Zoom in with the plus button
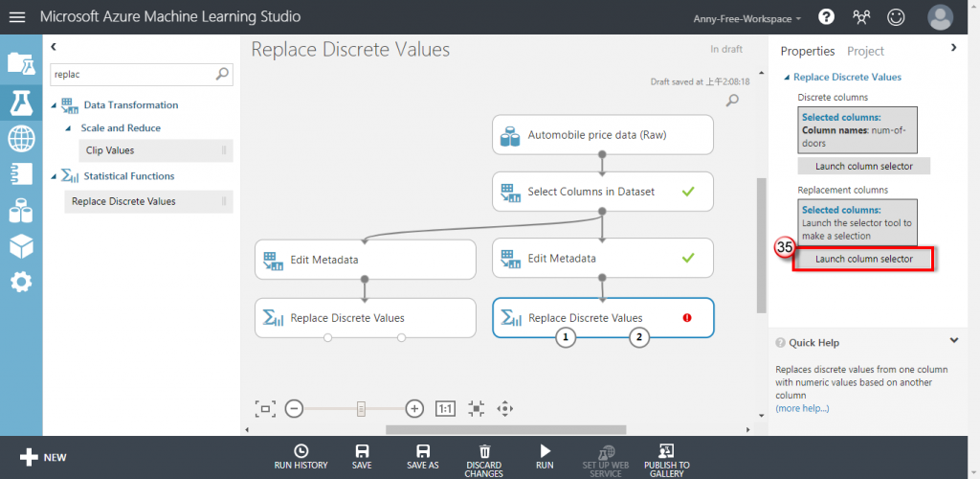Image resolution: width=980 pixels, height=479 pixels. [414, 409]
